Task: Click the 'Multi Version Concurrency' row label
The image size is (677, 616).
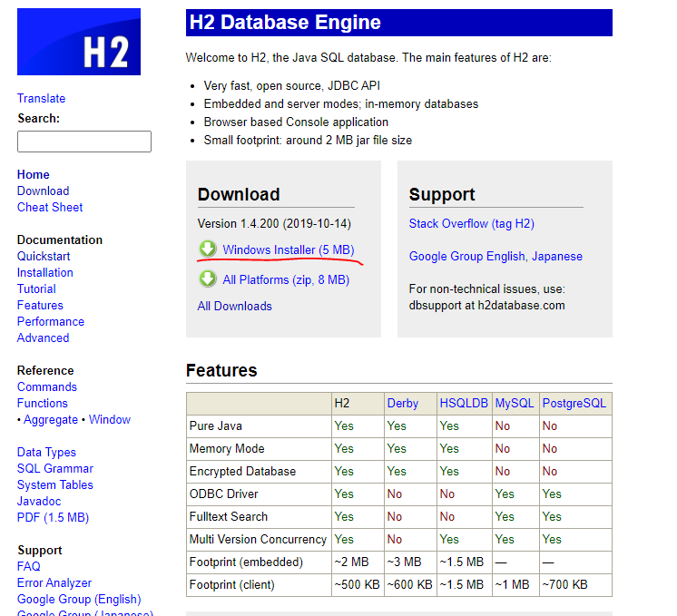Action: (258, 539)
